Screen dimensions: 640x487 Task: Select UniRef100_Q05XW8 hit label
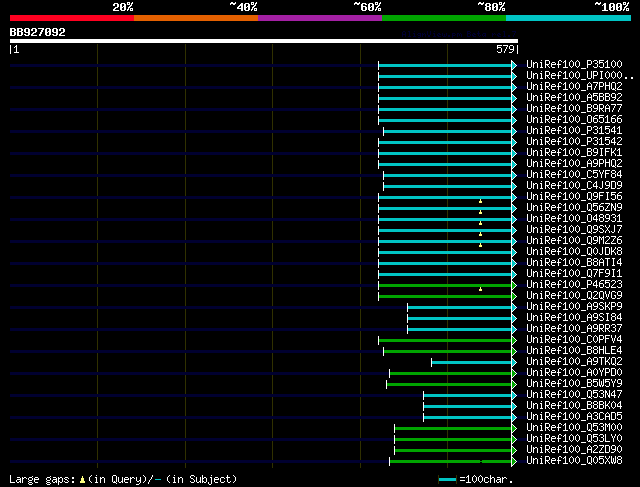pos(574,461)
